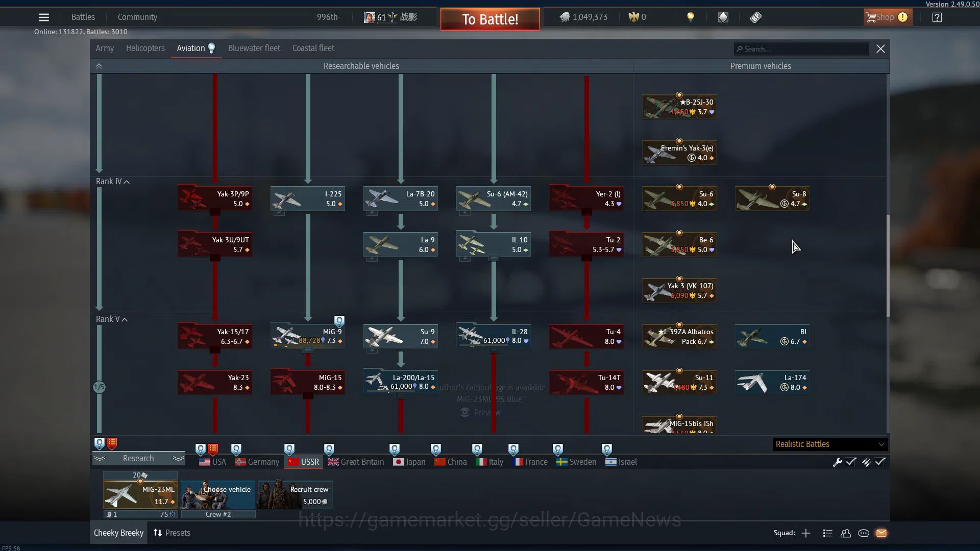Switch to the Sweden nation tab
The image size is (980, 551).
[x=576, y=462]
